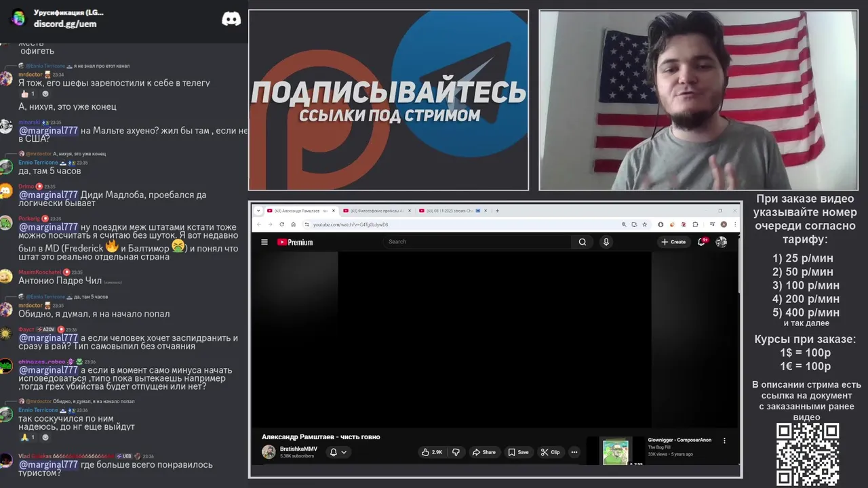Click username chinazes_roboo in the chat
This screenshot has width=868, height=488.
[41, 362]
